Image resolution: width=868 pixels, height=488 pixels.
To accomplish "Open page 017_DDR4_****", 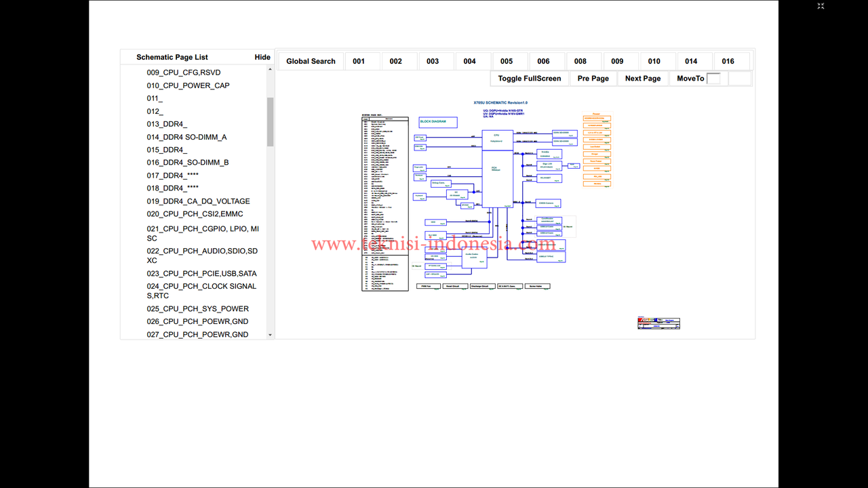I will pos(173,176).
